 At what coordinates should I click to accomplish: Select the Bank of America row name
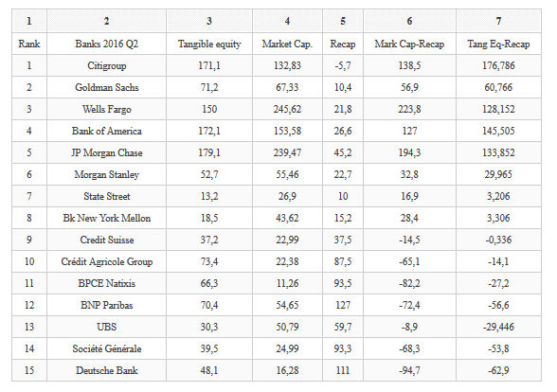pos(106,131)
